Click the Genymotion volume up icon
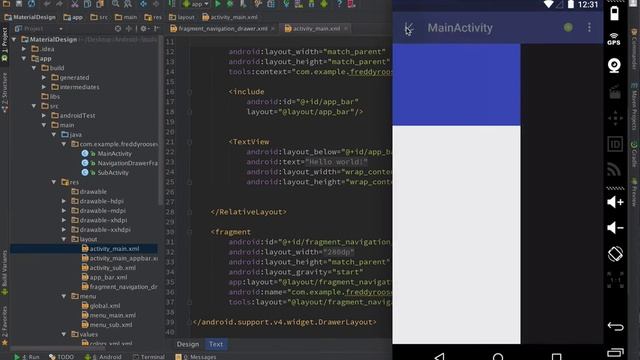Viewport: 640px width, 360px height. [615, 202]
